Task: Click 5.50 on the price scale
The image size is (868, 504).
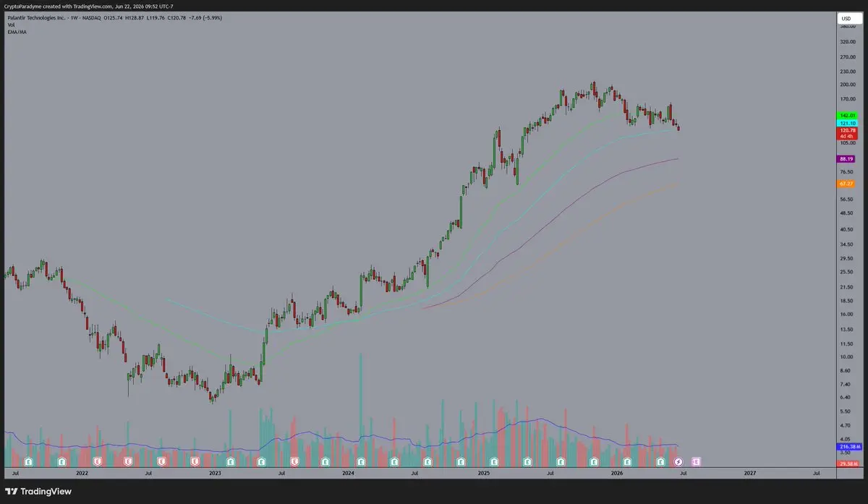Action: (x=845, y=411)
